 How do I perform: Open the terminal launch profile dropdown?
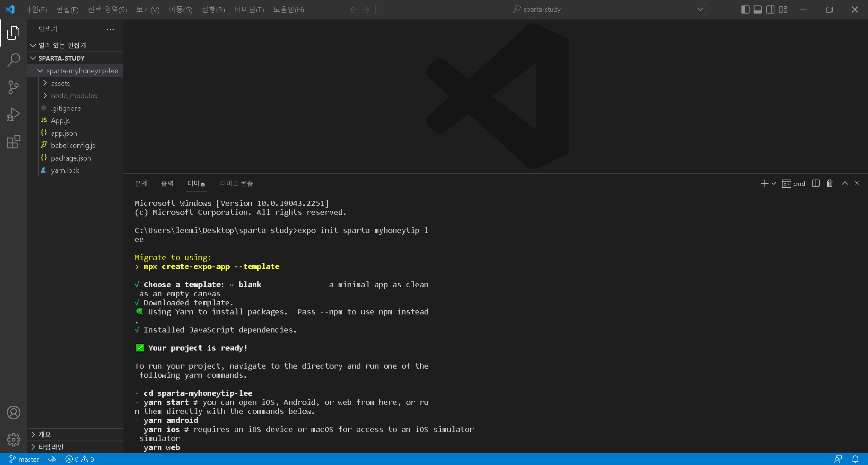pyautogui.click(x=774, y=183)
